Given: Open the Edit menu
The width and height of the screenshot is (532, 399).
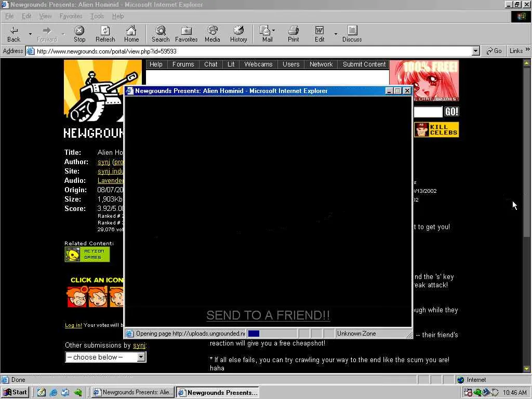Looking at the screenshot, I should (x=26, y=16).
